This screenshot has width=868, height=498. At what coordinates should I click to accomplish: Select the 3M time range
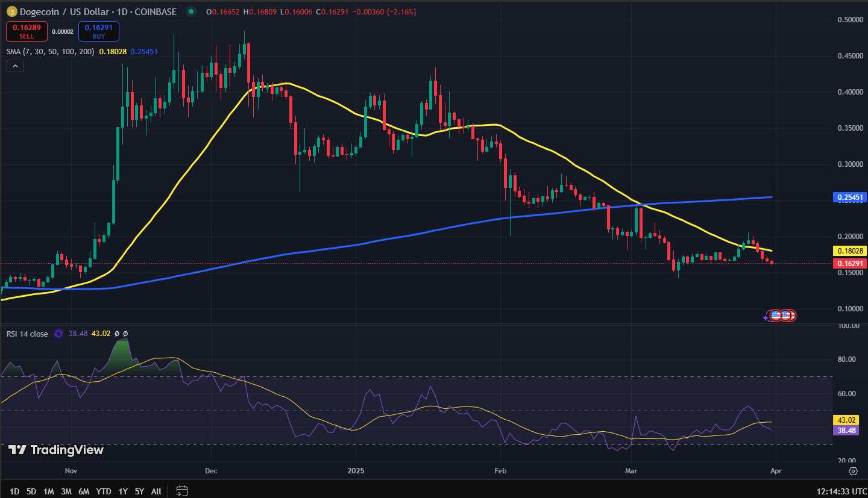click(x=67, y=491)
